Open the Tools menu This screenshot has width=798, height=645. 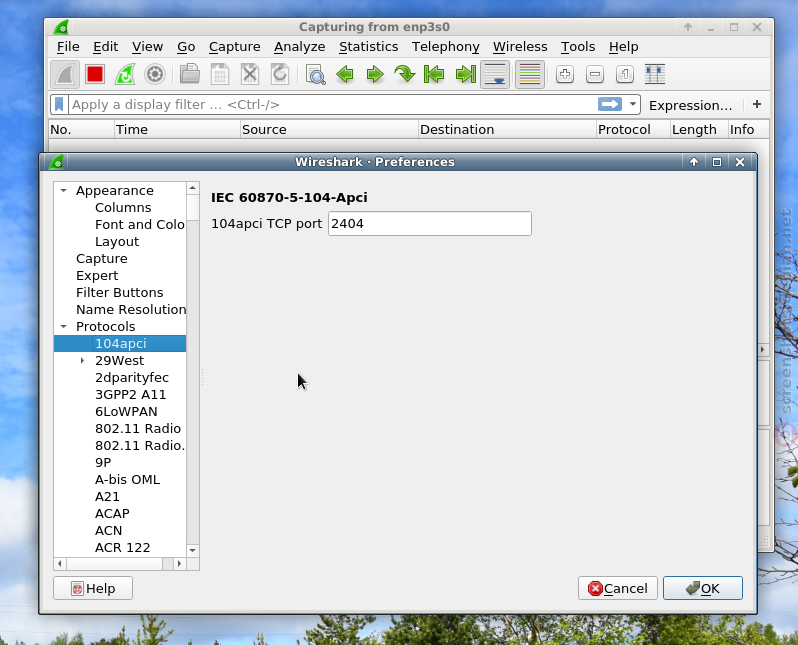point(578,47)
